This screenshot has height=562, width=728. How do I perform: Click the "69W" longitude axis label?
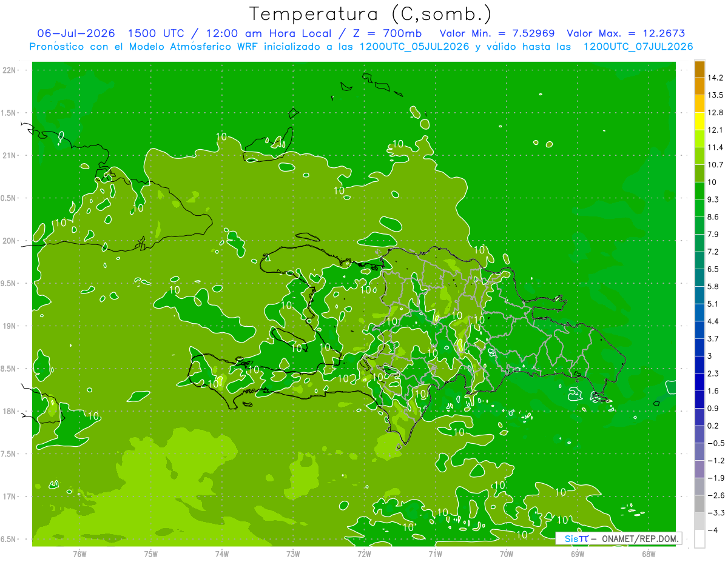click(x=578, y=554)
